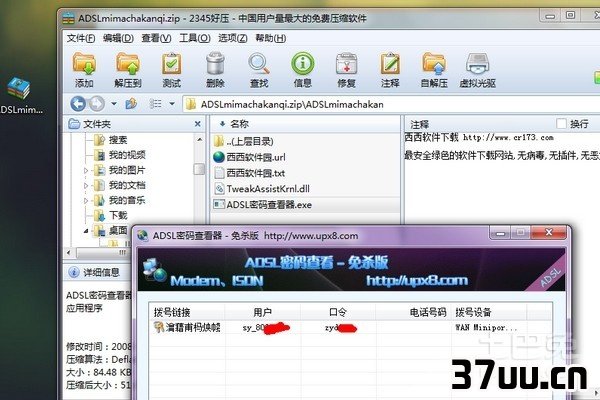Open the 查看(V) menu
The width and height of the screenshot is (600, 400).
coord(156,38)
